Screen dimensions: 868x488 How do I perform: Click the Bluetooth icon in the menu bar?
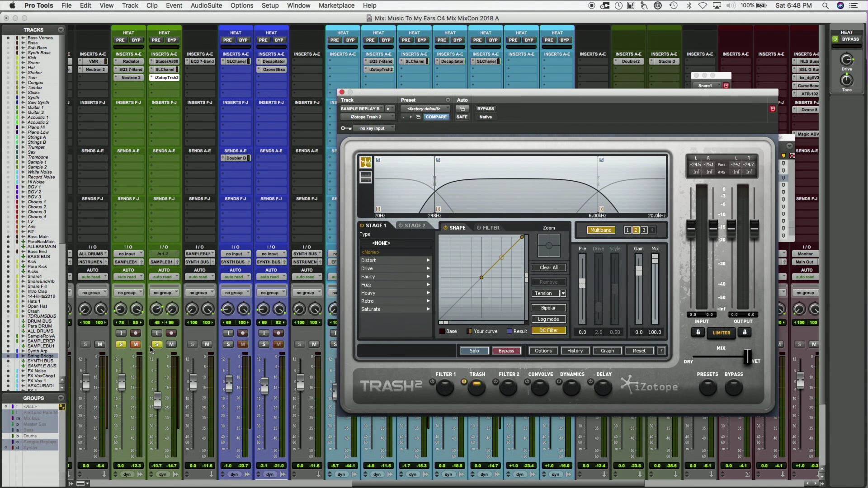point(689,5)
